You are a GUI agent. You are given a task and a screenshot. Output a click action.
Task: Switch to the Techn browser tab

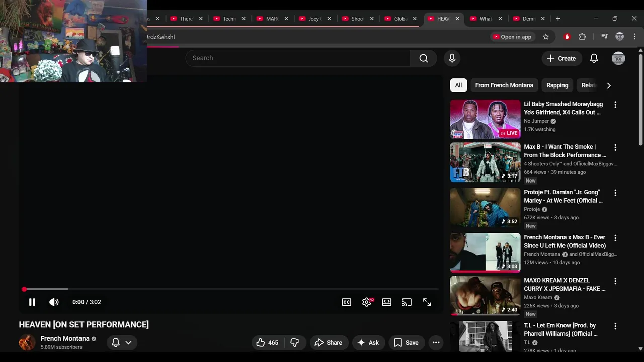pyautogui.click(x=229, y=19)
